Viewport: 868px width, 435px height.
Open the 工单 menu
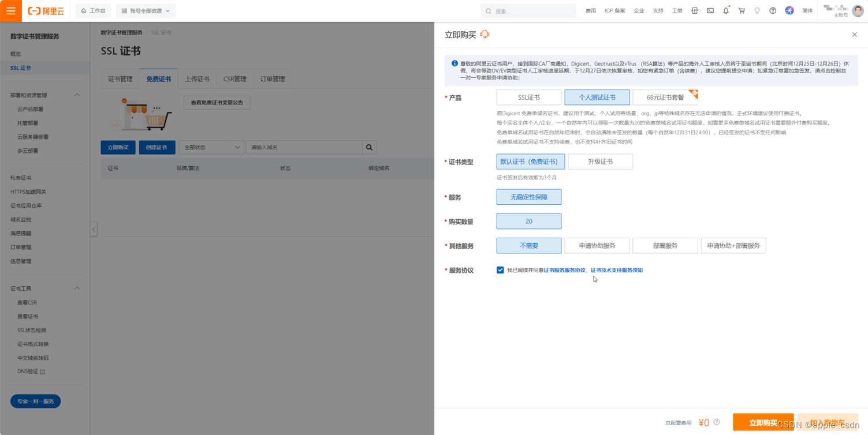677,11
